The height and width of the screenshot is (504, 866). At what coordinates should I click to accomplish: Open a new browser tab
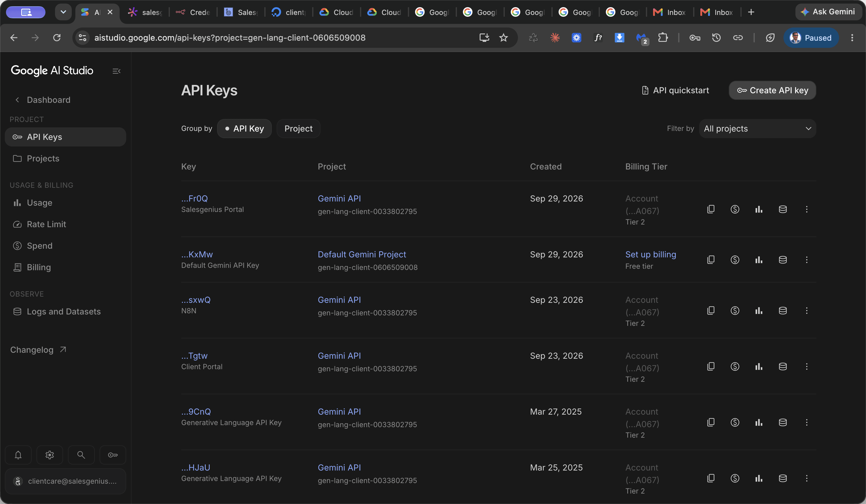[x=751, y=12]
